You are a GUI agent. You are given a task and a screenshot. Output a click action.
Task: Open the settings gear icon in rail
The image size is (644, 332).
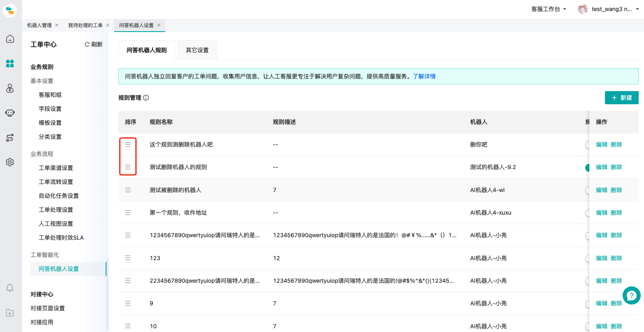click(10, 162)
